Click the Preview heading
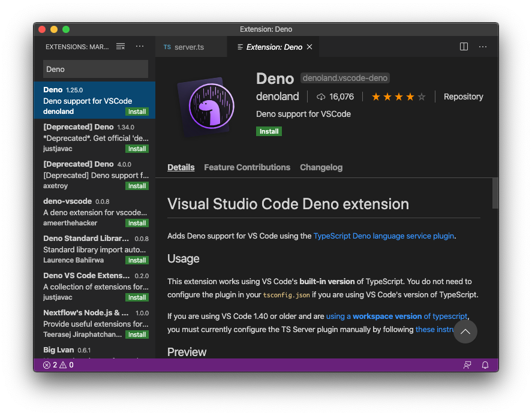Screen dimensions: 532x416 (187, 352)
